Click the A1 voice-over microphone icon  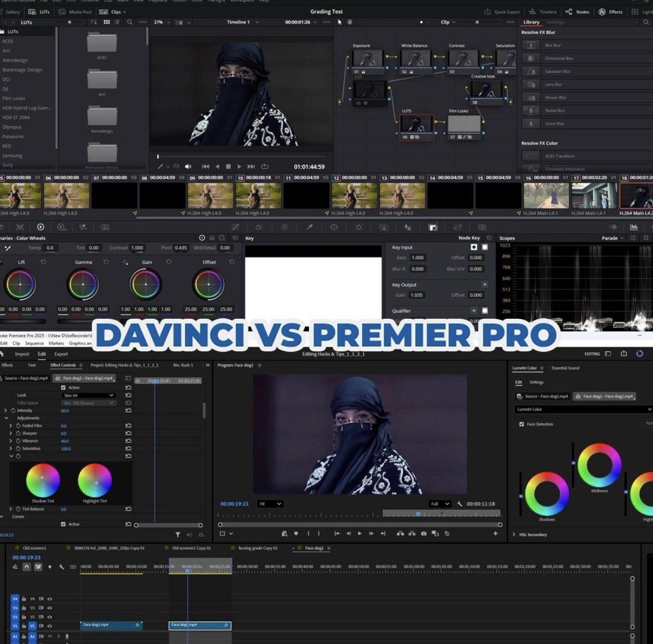click(x=66, y=636)
